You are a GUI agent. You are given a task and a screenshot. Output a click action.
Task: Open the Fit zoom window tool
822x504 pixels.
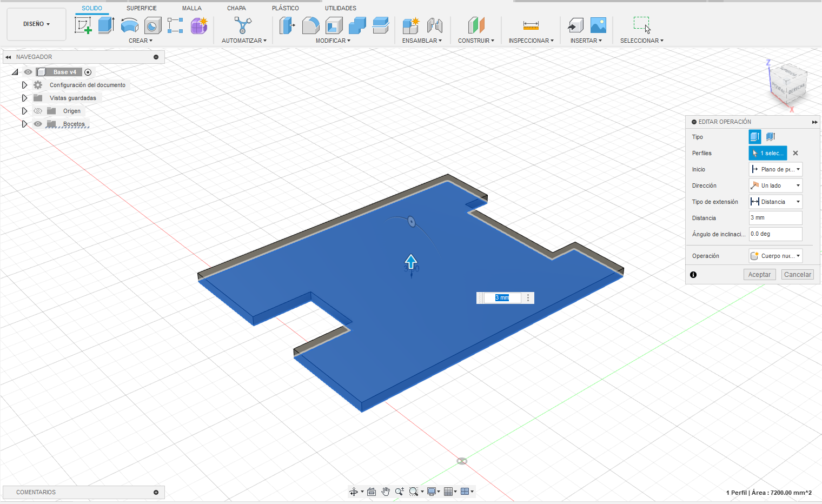coord(414,492)
